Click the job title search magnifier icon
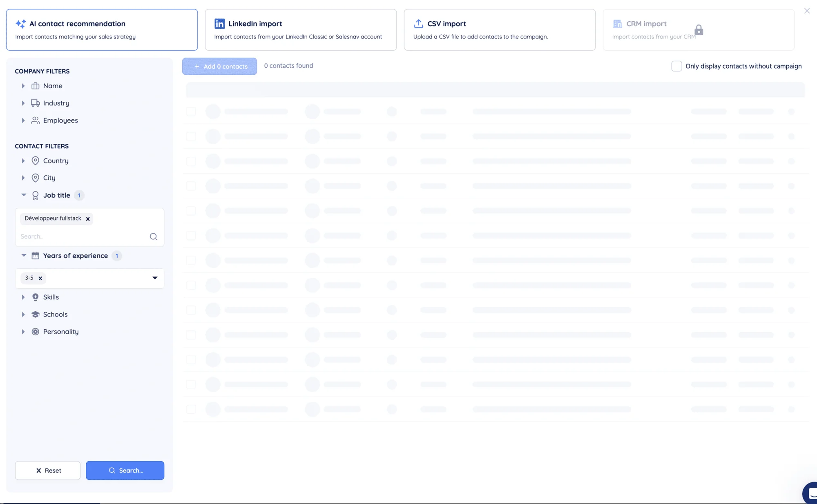The image size is (817, 504). click(153, 236)
